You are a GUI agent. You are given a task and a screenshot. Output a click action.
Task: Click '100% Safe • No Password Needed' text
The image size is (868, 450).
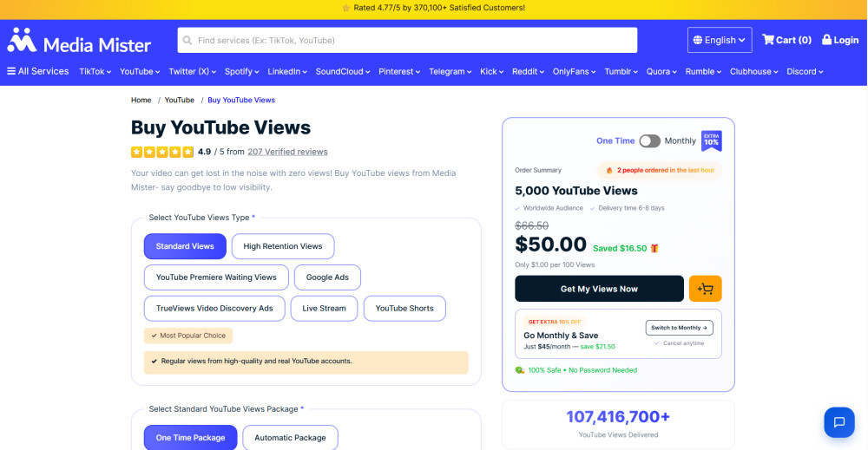point(582,370)
